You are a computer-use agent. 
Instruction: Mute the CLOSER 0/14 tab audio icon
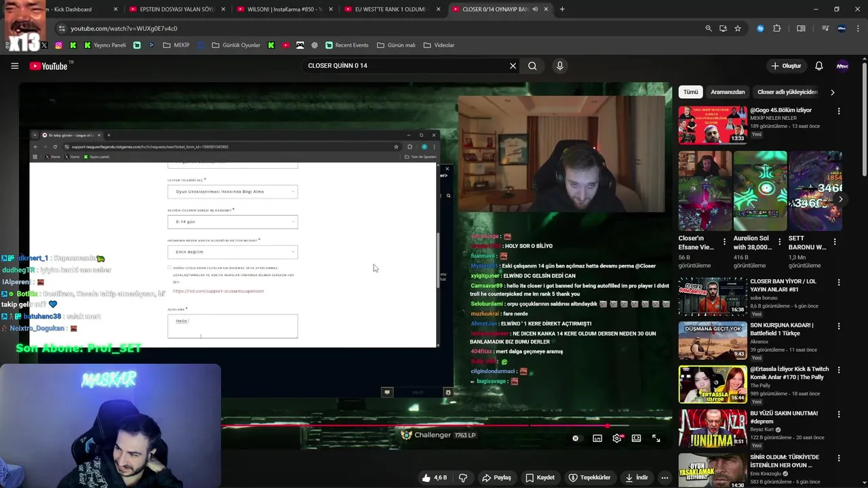535,9
